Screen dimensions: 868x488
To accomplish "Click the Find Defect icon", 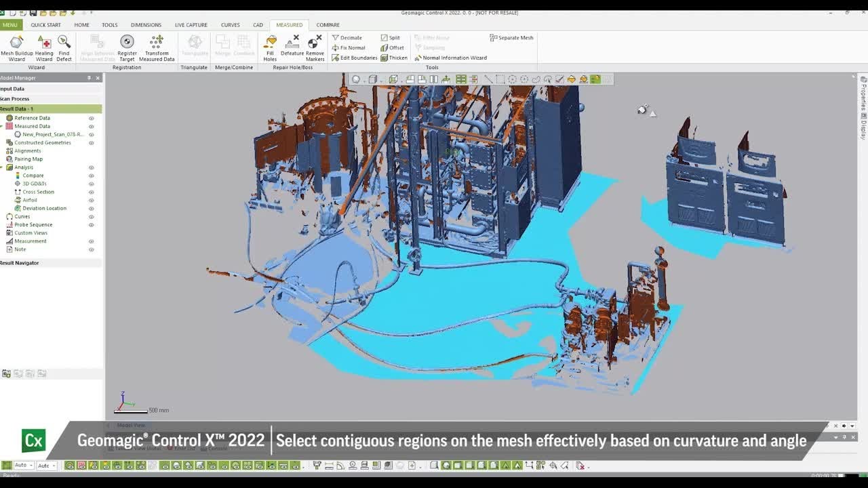I will pos(64,48).
